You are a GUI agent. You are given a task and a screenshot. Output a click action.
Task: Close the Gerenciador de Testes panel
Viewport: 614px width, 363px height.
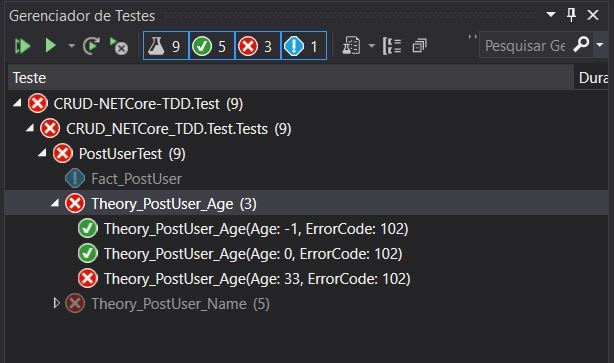(593, 15)
